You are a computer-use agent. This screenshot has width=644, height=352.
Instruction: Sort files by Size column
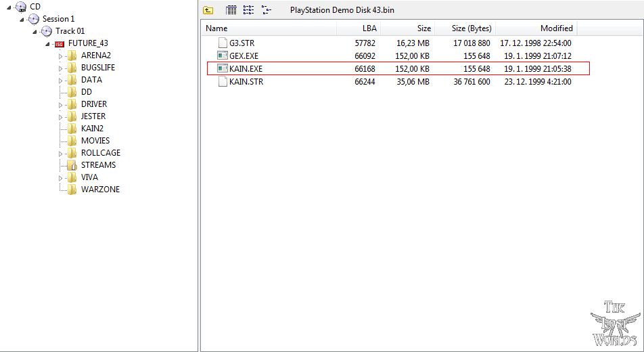click(407, 28)
